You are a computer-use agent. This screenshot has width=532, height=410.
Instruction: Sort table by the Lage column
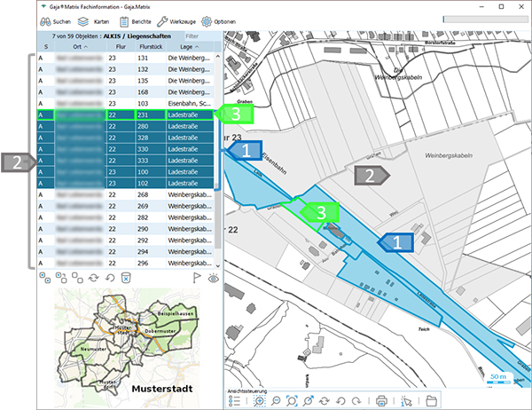(x=186, y=47)
